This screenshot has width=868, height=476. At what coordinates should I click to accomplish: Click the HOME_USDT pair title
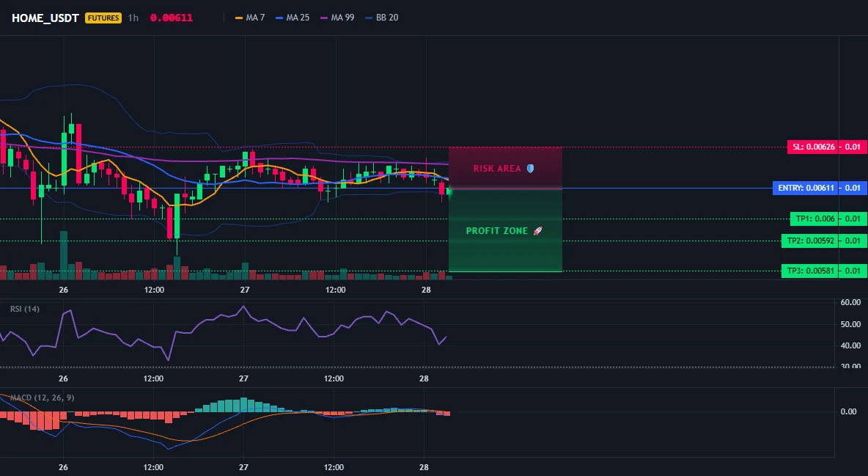click(x=45, y=18)
